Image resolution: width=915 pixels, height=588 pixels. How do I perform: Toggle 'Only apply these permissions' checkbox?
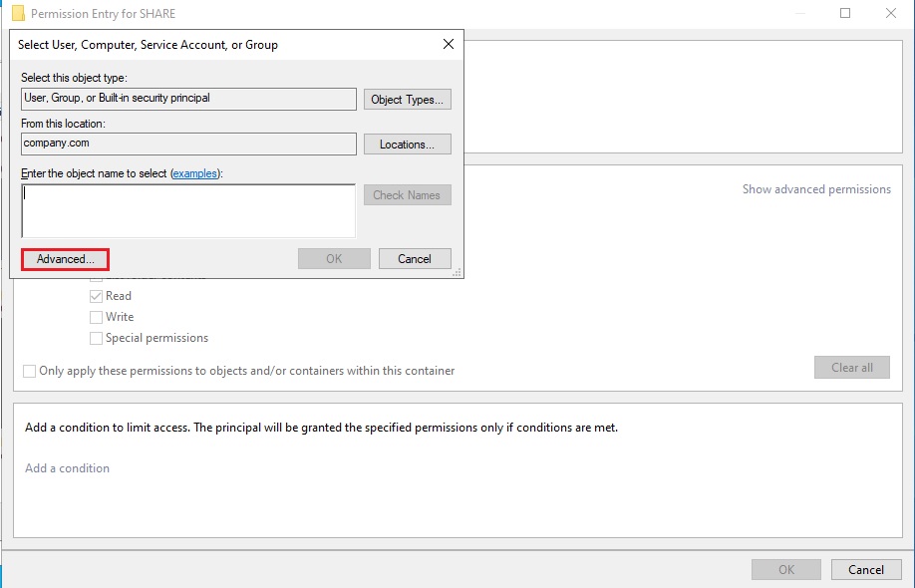coord(30,371)
